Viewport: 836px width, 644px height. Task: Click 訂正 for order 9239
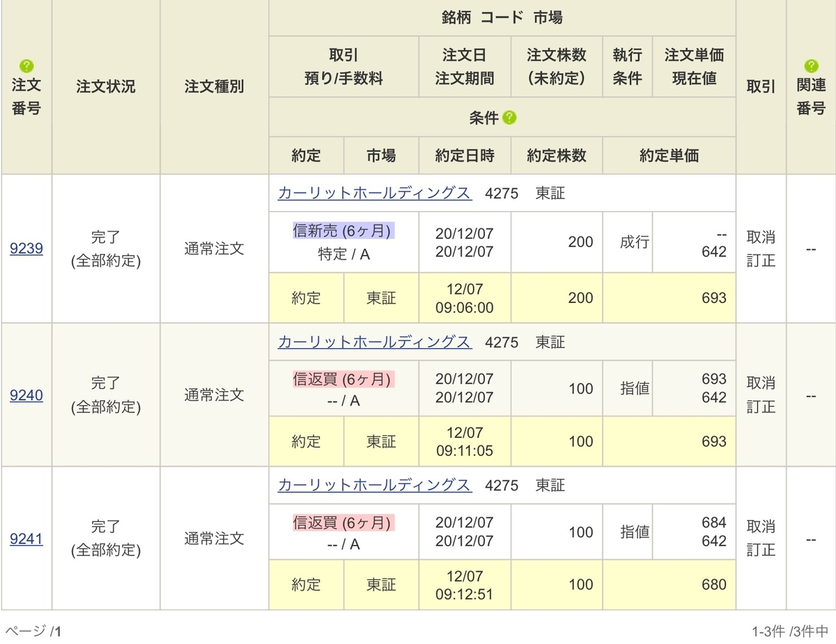(x=761, y=261)
